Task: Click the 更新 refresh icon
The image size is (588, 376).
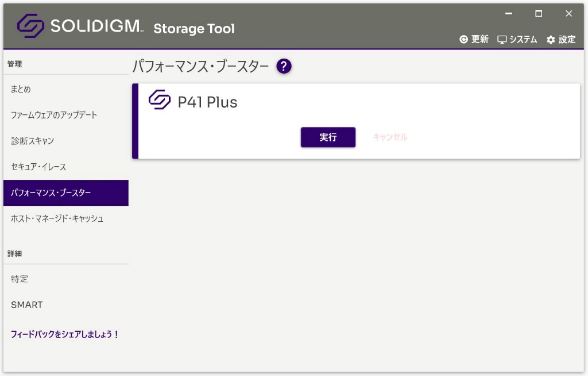Action: pyautogui.click(x=464, y=40)
